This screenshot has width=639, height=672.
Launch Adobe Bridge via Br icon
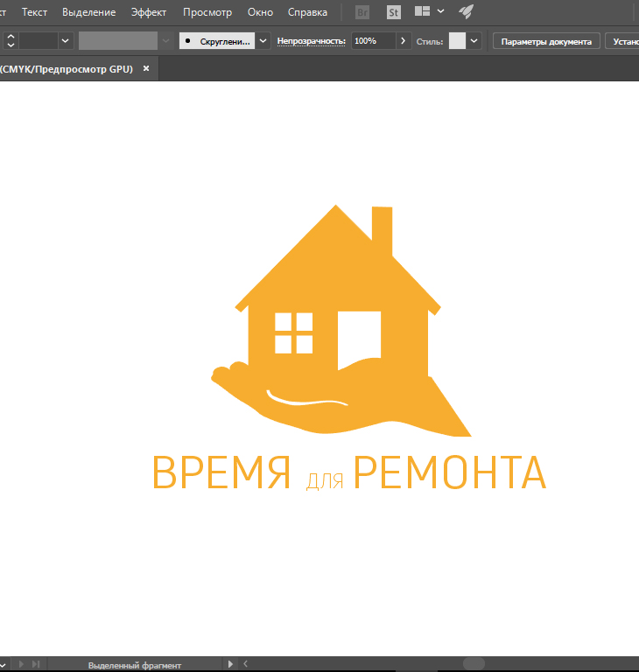[362, 12]
